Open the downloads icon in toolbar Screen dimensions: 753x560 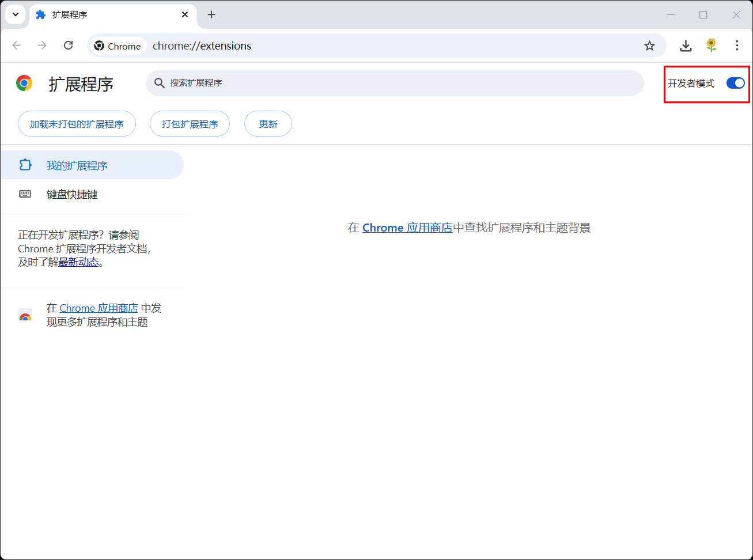685,46
